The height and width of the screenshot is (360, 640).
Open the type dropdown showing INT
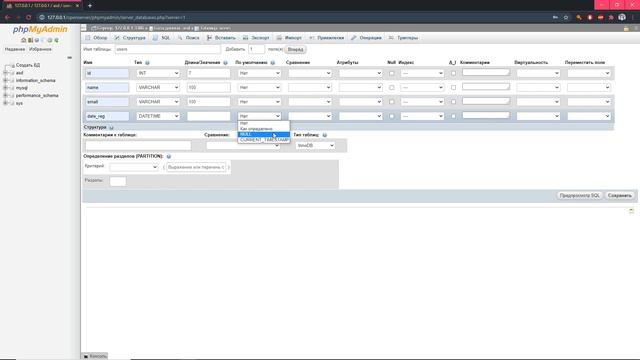pos(158,73)
